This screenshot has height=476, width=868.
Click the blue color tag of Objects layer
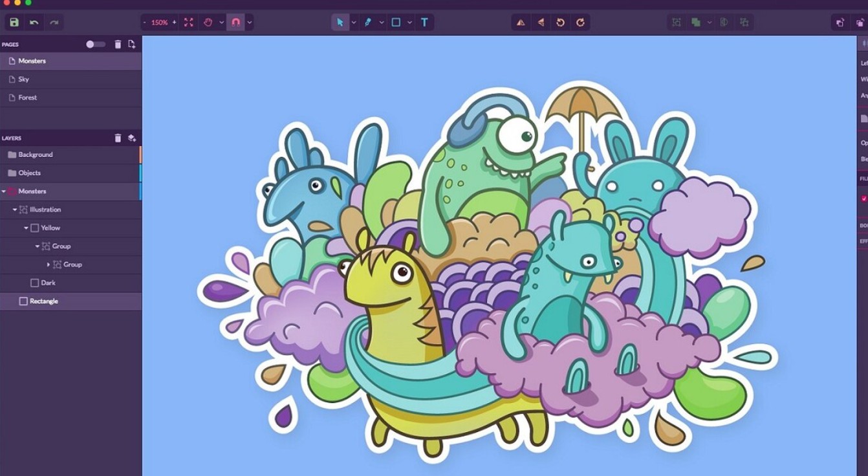pyautogui.click(x=140, y=173)
